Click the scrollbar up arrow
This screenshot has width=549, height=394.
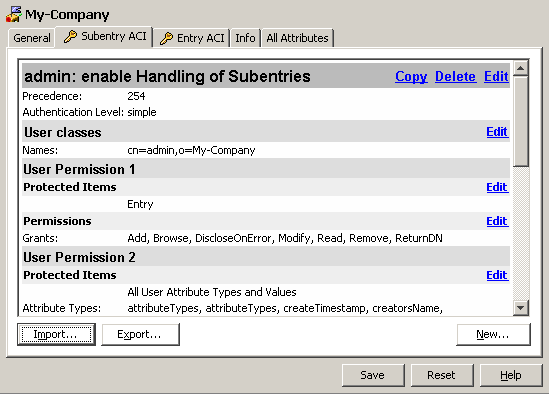click(x=521, y=68)
